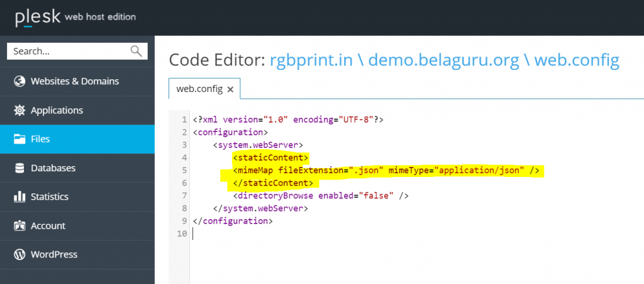This screenshot has height=284, width=644.
Task: Click the Files folder icon
Action: tap(19, 139)
